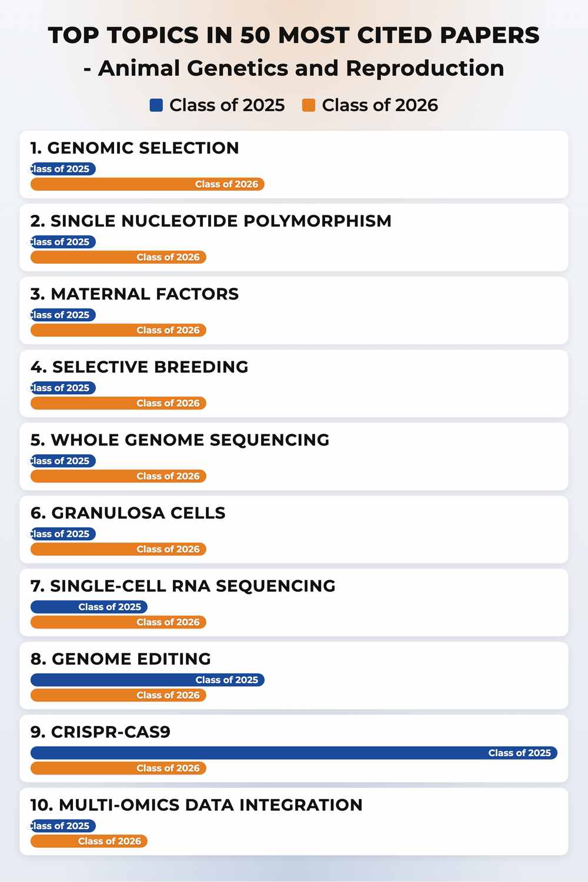Click Maternal Factors' orange Class of 2026 bar
588x882 pixels.
[x=118, y=330]
